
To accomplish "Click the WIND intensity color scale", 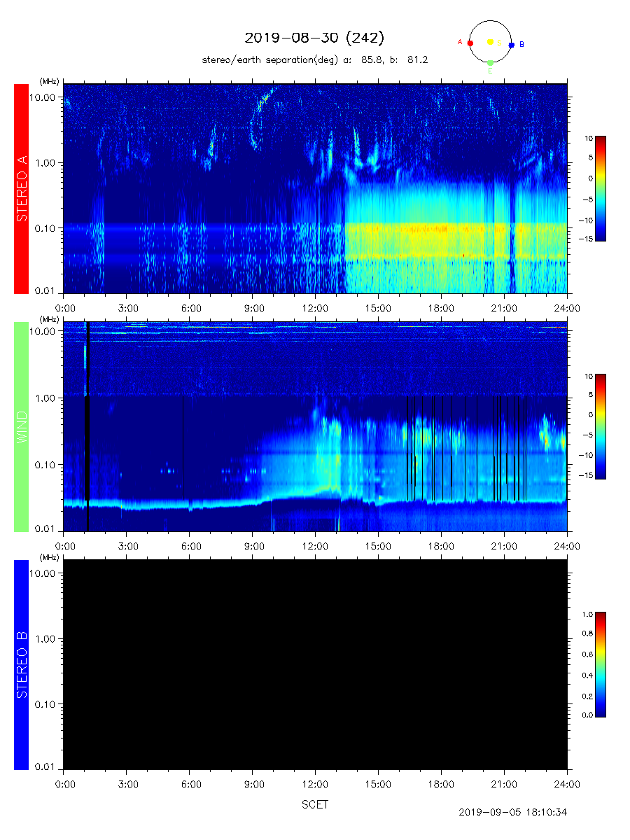I will [601, 427].
